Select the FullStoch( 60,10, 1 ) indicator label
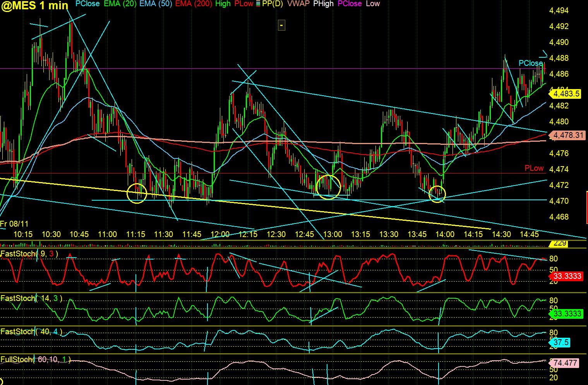Image resolution: width=588 pixels, height=385 pixels. pos(36,359)
